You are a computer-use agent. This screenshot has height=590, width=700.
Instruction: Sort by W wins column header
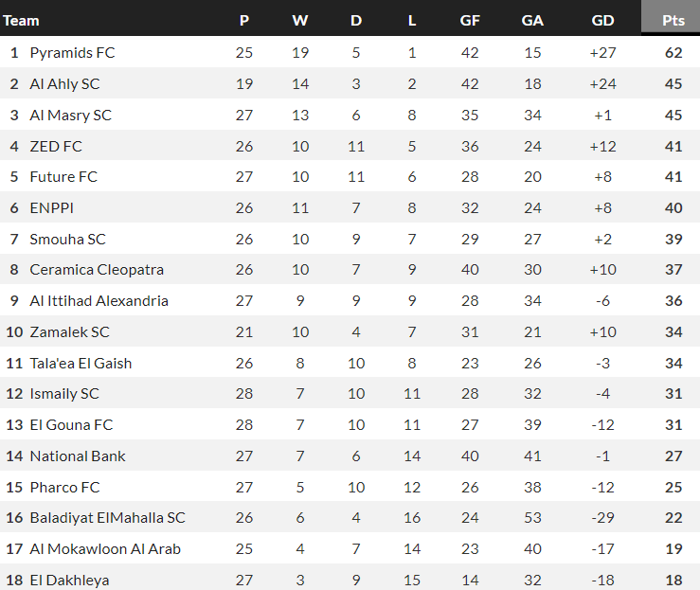tap(300, 20)
